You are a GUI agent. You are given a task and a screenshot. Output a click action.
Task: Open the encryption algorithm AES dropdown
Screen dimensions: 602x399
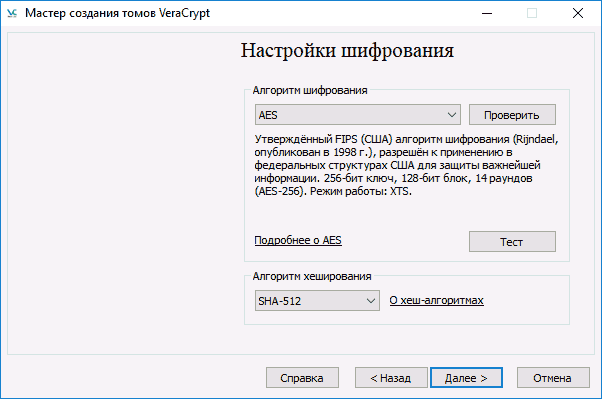pyautogui.click(x=357, y=114)
